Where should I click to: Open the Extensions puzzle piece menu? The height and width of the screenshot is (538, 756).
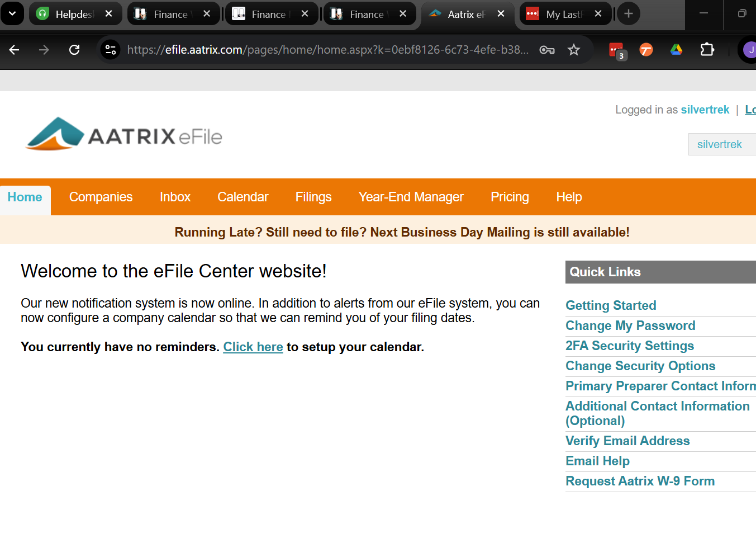coord(707,50)
